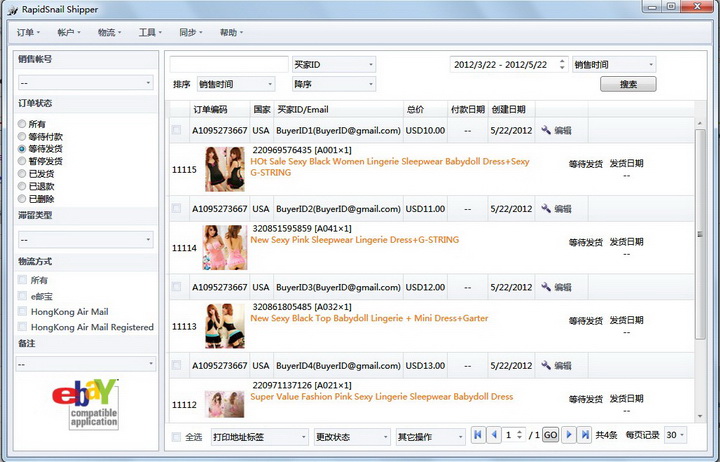Open product thumbnail for item 11112
720x462 pixels.
224,404
